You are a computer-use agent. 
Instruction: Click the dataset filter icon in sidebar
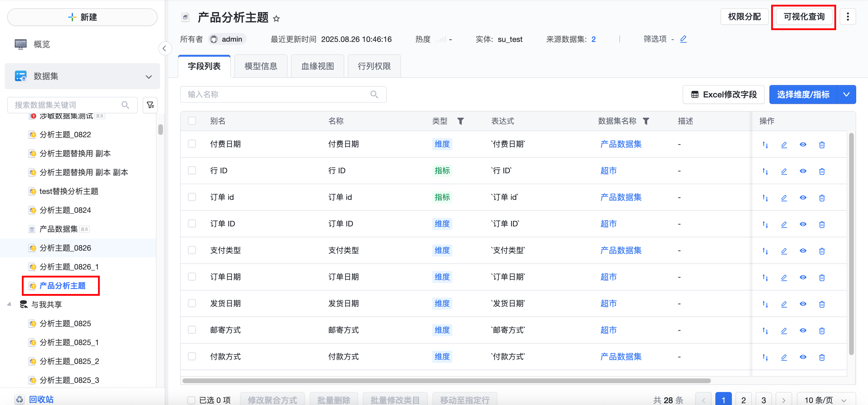[150, 105]
